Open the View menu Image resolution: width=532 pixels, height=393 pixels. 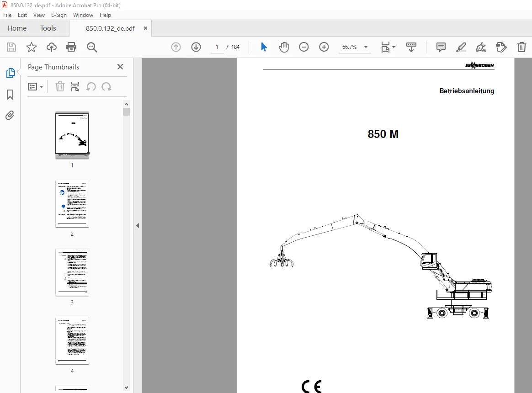(x=39, y=15)
